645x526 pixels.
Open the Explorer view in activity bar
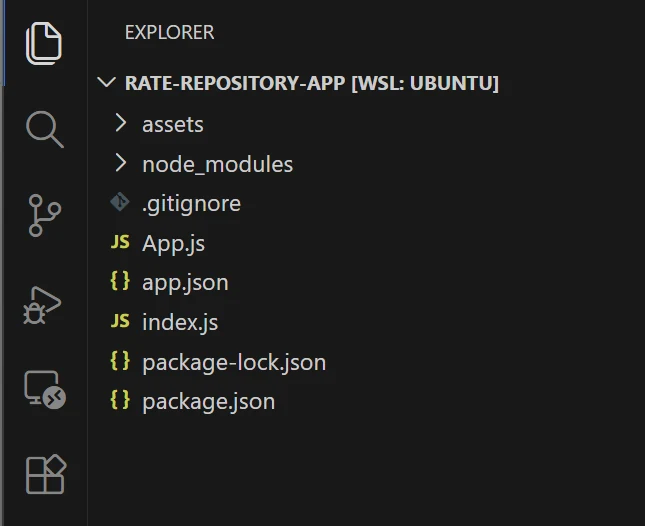click(44, 44)
